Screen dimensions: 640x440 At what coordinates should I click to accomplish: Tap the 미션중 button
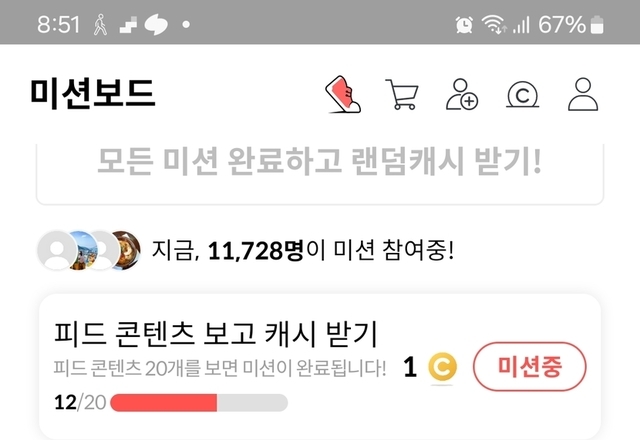529,367
